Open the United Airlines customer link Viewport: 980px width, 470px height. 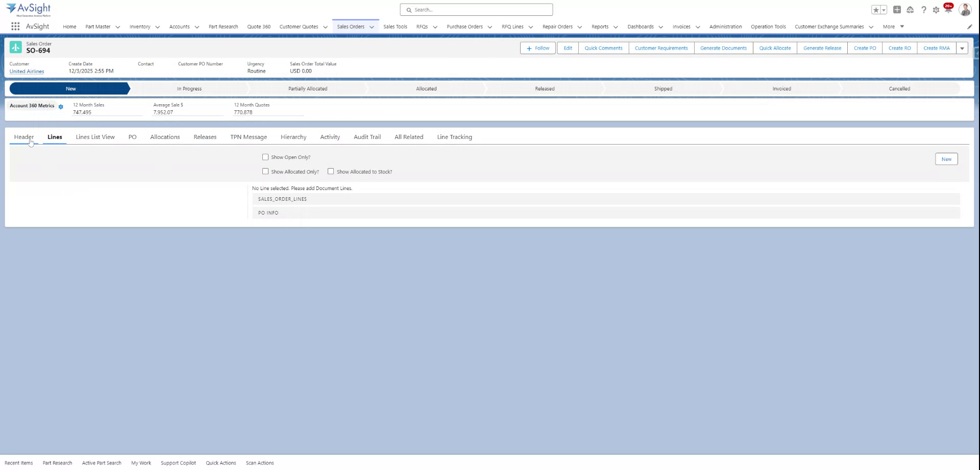pyautogui.click(x=27, y=71)
